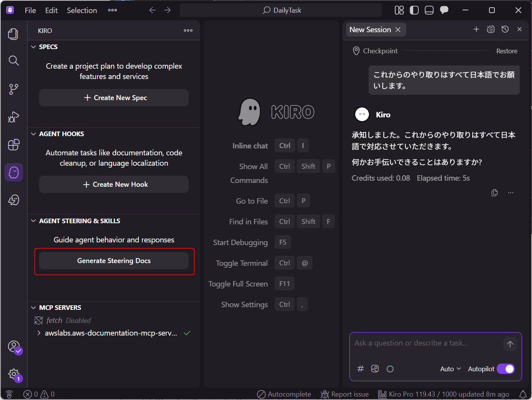Click the hash context icon in chat
This screenshot has height=400, width=532.
[x=360, y=369]
